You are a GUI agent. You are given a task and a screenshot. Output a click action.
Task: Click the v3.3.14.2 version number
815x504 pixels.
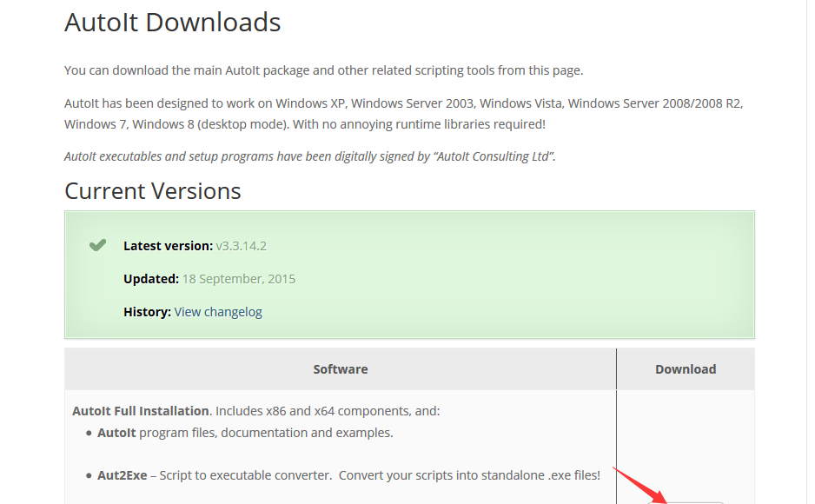coord(242,246)
